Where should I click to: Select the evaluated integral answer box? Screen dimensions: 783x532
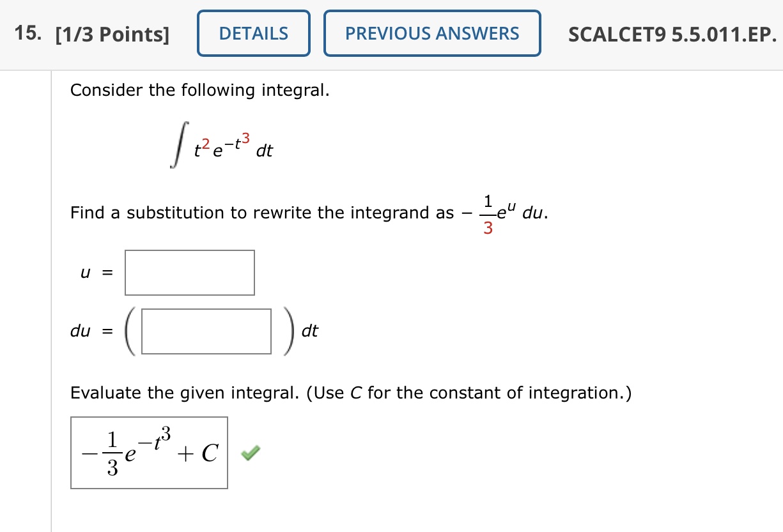[148, 453]
